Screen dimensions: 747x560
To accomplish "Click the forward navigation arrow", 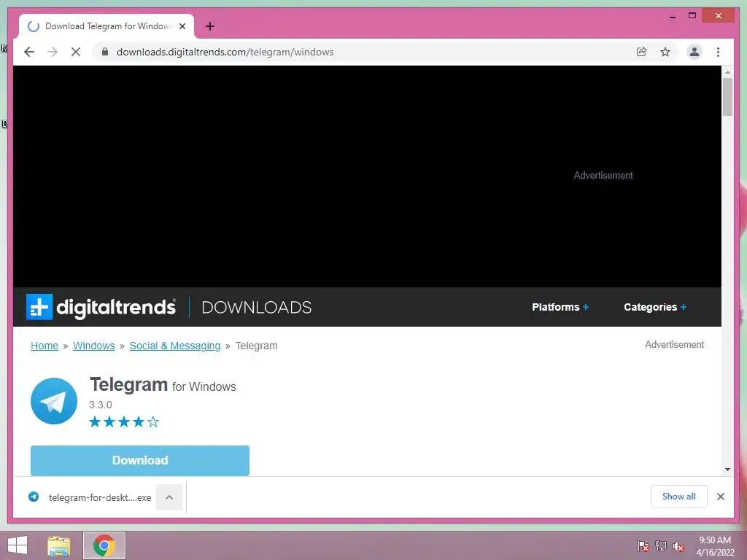I will 53,52.
